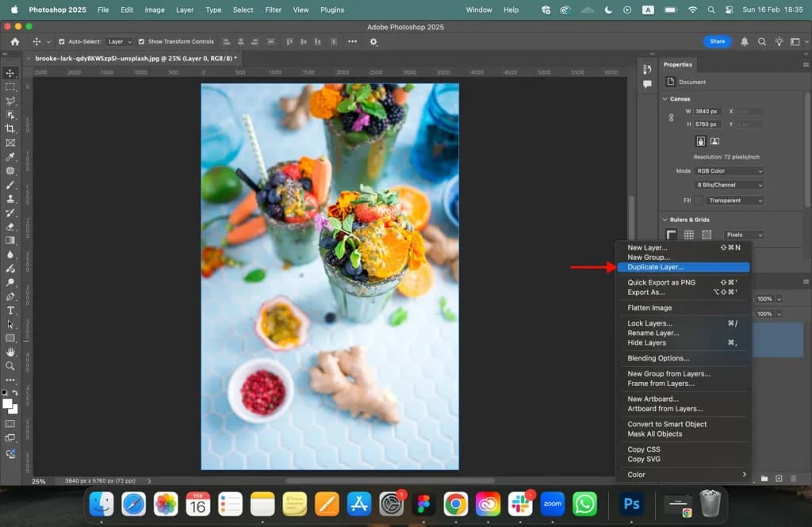The image size is (812, 527).
Task: Open the 8 Bits/Channel dropdown
Action: click(730, 185)
